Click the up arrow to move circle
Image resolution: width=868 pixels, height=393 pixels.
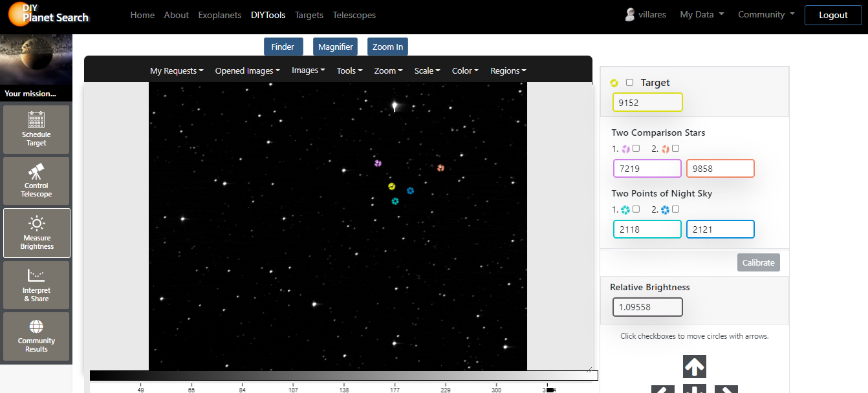click(x=694, y=366)
